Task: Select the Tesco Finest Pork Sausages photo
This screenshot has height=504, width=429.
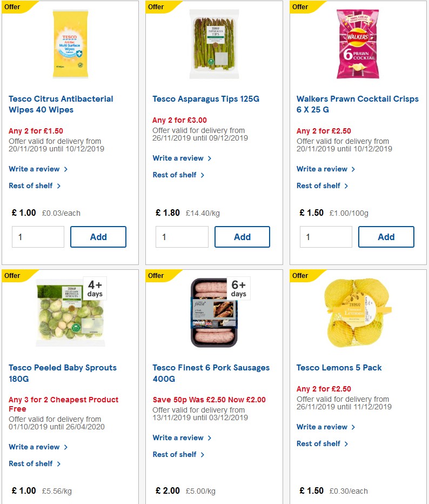Action: tap(214, 312)
